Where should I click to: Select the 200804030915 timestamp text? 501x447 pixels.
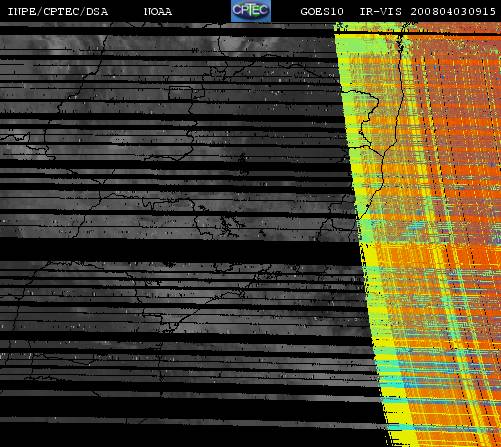pyautogui.click(x=453, y=12)
